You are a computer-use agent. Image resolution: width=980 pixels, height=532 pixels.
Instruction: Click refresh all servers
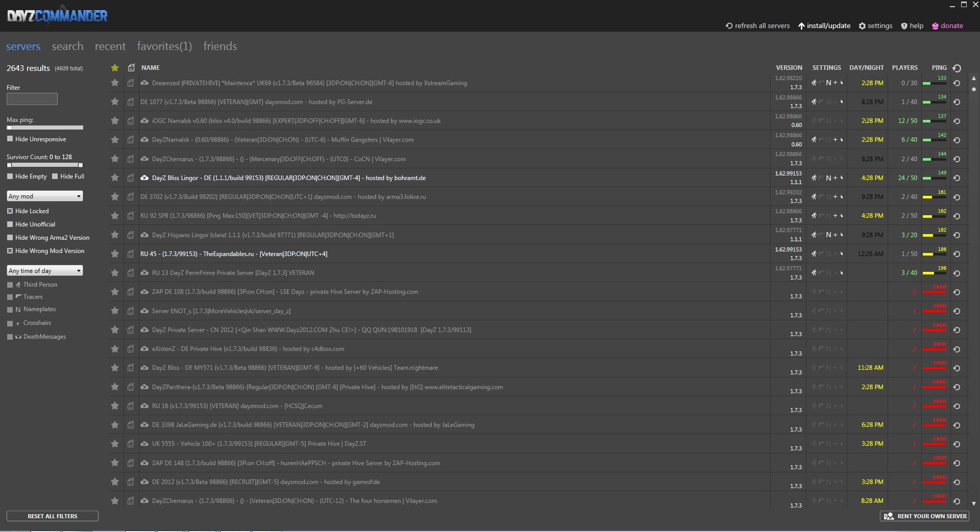(757, 26)
